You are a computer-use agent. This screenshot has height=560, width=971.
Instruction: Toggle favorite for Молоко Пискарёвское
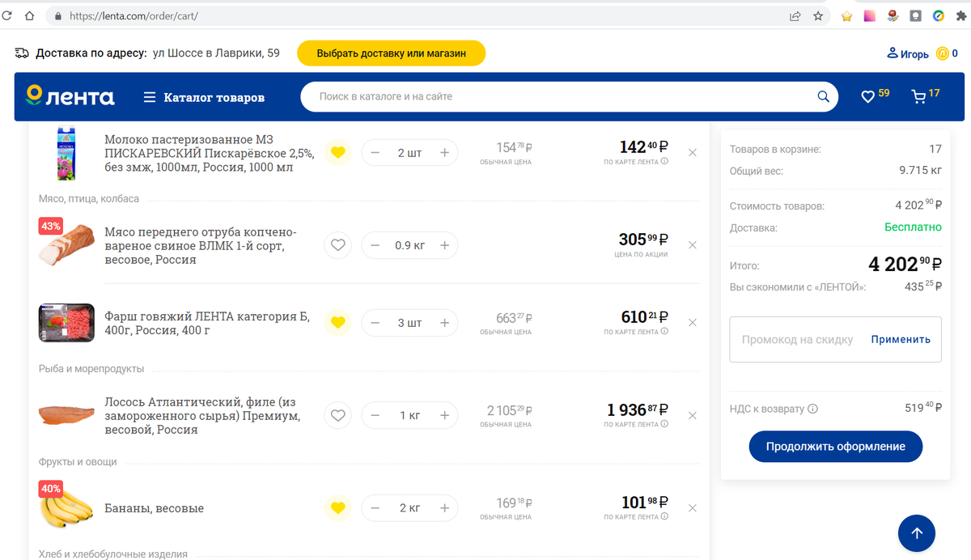coord(338,152)
